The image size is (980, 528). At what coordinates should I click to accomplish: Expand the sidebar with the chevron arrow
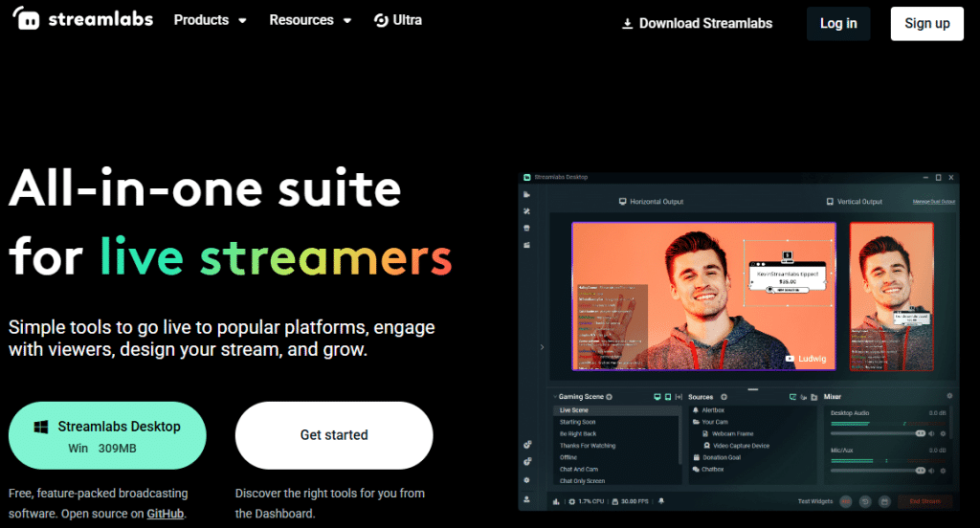tap(542, 347)
